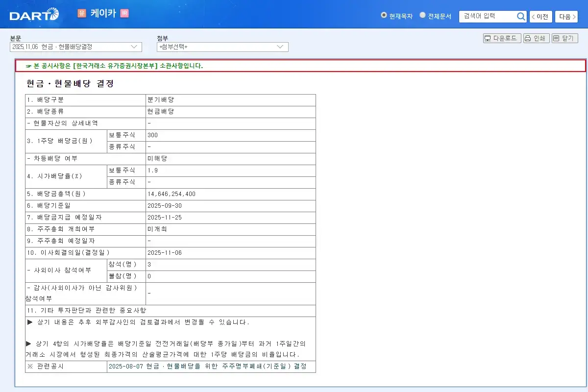Click the company name 케이카
Screen dimensions: 588x392
pyautogui.click(x=103, y=13)
